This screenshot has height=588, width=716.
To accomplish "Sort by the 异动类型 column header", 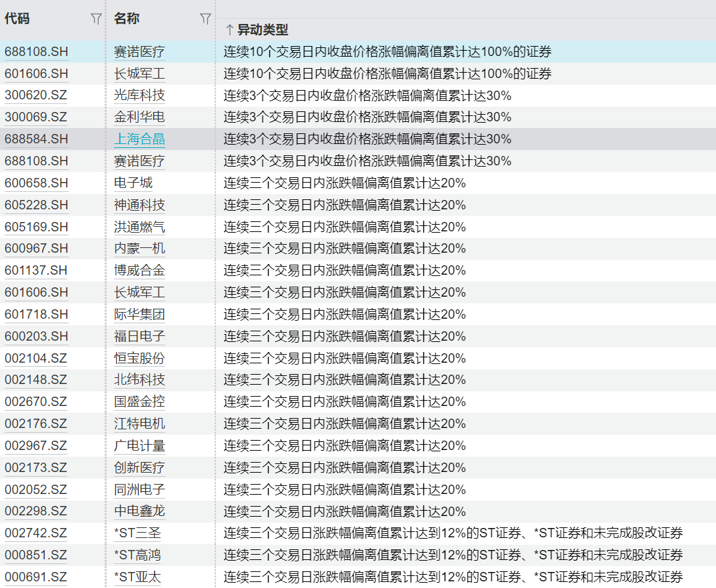I will [263, 30].
